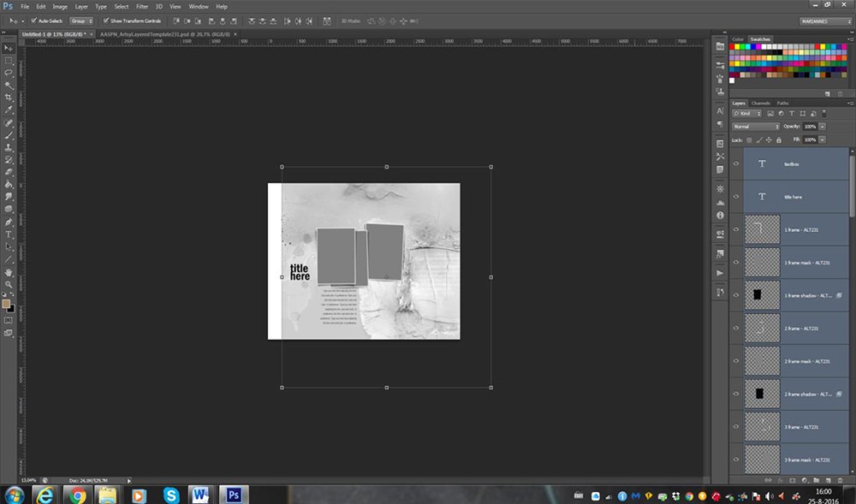Hide the title here layer
The image size is (856, 504).
coord(736,196)
